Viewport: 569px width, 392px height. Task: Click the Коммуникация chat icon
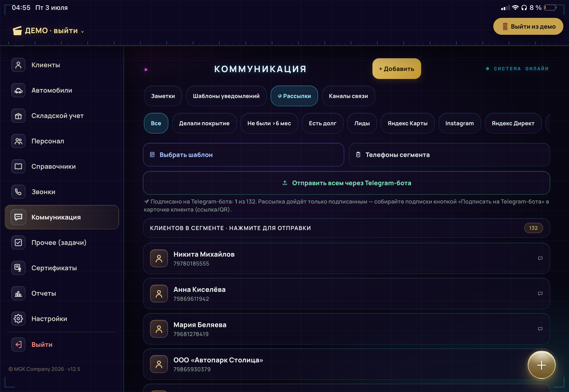[x=18, y=217]
